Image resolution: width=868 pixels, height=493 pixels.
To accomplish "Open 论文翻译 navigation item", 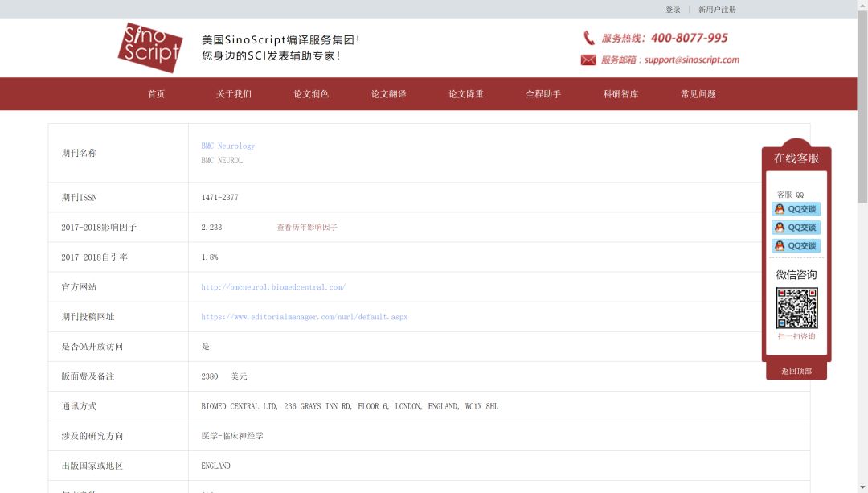I will tap(388, 93).
